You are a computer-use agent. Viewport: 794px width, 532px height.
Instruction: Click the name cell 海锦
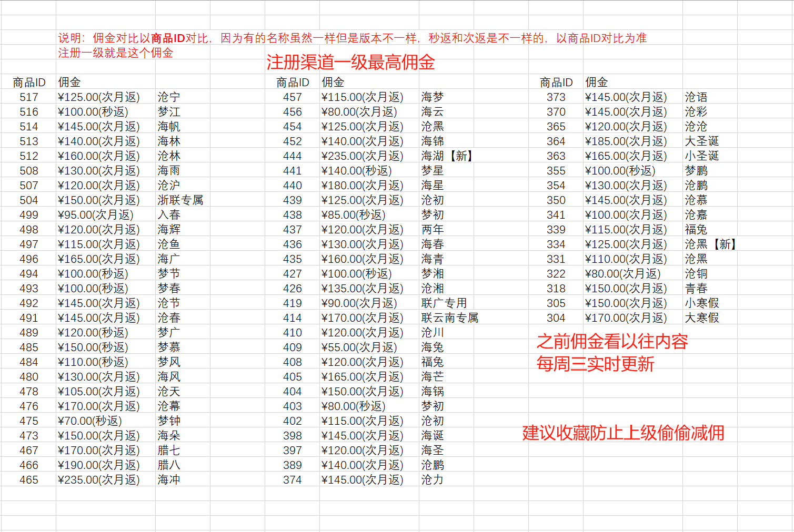pos(446,141)
